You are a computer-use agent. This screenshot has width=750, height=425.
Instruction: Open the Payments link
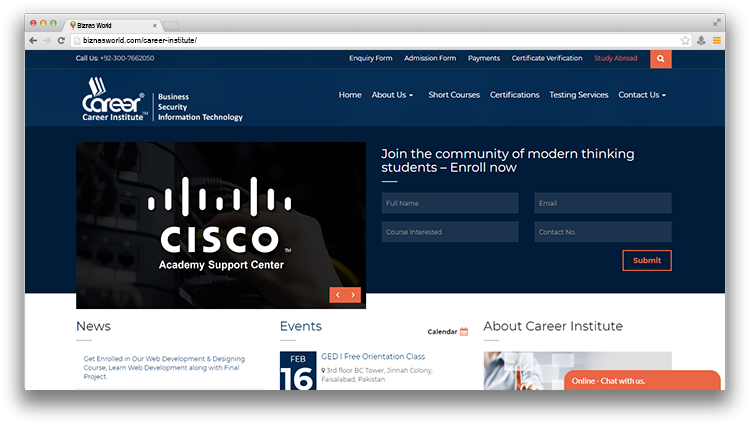(x=484, y=58)
